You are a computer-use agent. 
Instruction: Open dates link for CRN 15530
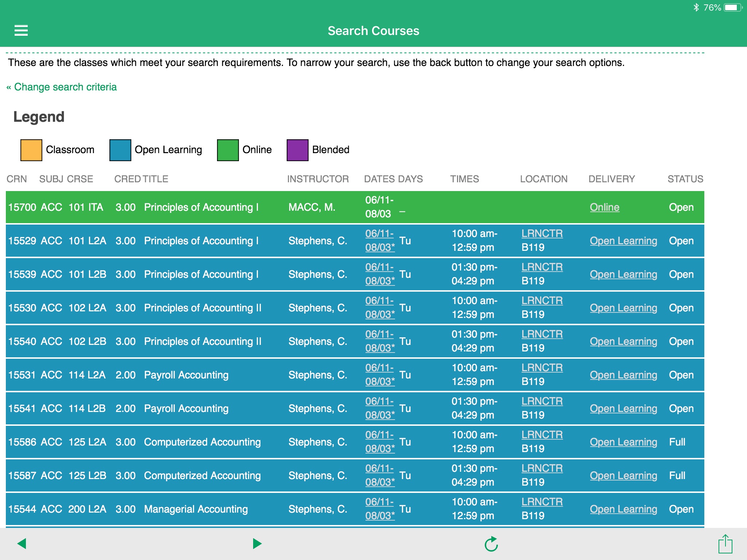click(x=380, y=307)
